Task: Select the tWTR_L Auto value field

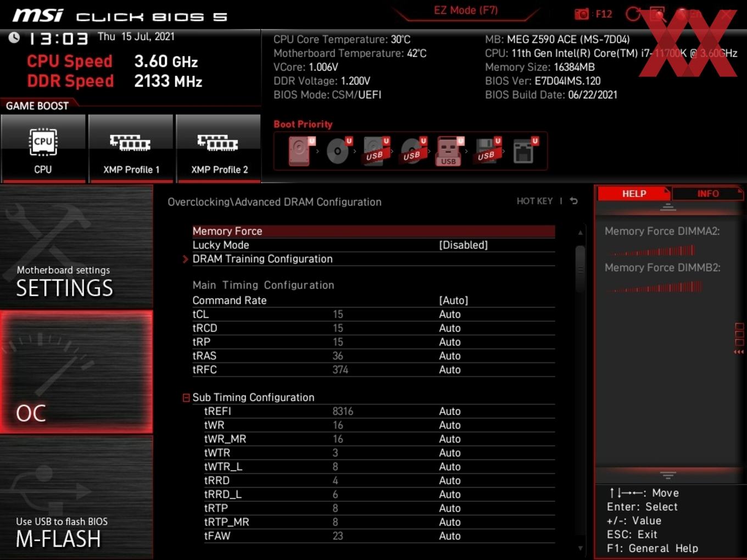Action: [449, 467]
